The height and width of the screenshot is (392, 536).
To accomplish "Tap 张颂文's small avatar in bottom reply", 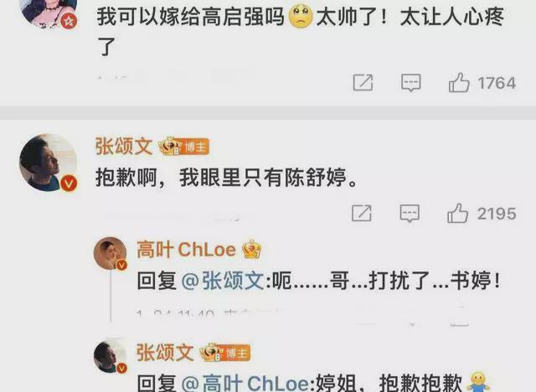I will tap(111, 355).
